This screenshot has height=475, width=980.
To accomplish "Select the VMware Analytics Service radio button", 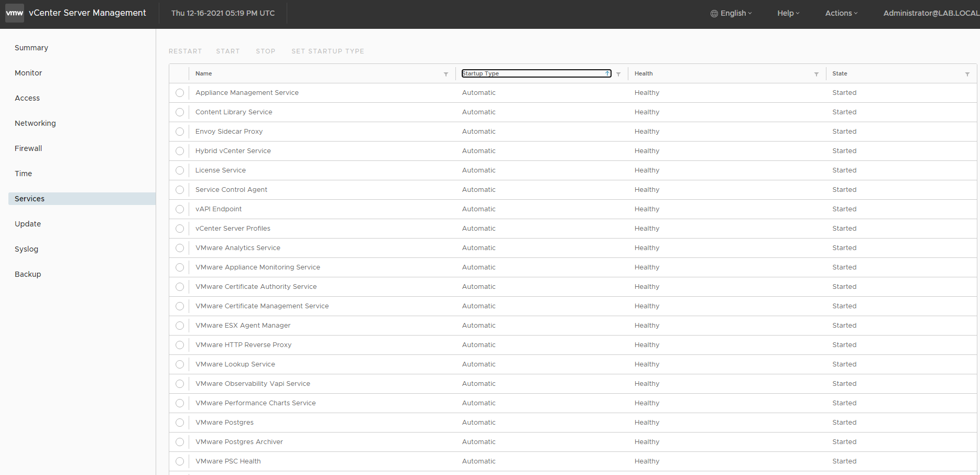I will (180, 248).
